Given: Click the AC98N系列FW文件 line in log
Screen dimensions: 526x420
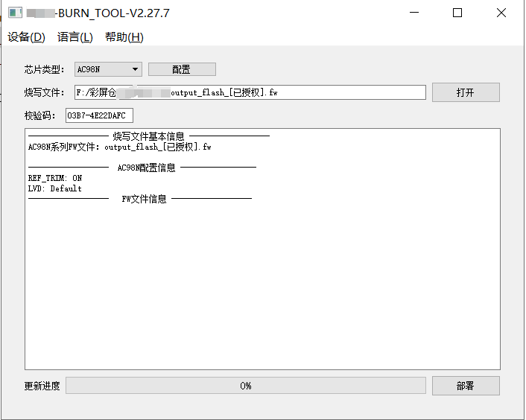Looking at the screenshot, I should (x=120, y=147).
